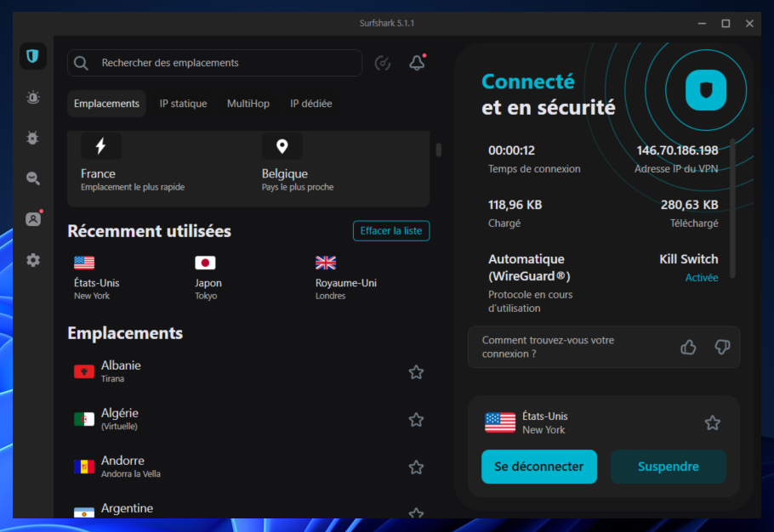Click the 118,96 KB Chargé value
Viewport: 774px width, 532px height.
click(x=515, y=205)
